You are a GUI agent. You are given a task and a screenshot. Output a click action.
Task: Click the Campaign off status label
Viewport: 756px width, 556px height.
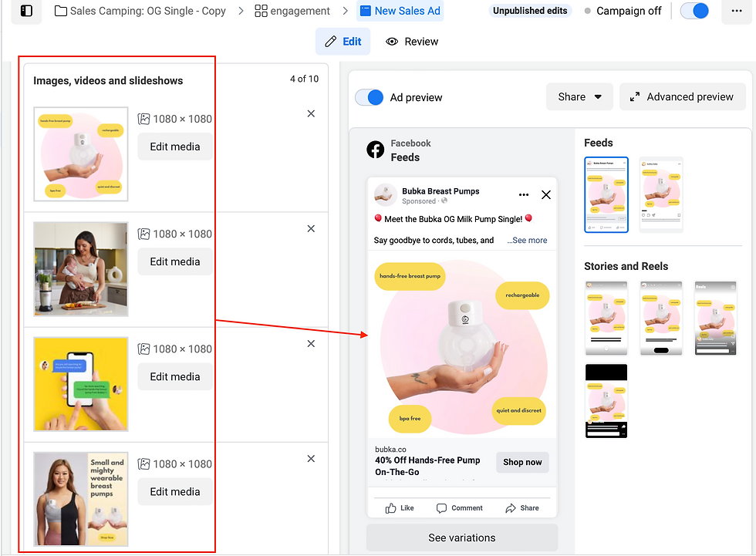[x=629, y=11]
